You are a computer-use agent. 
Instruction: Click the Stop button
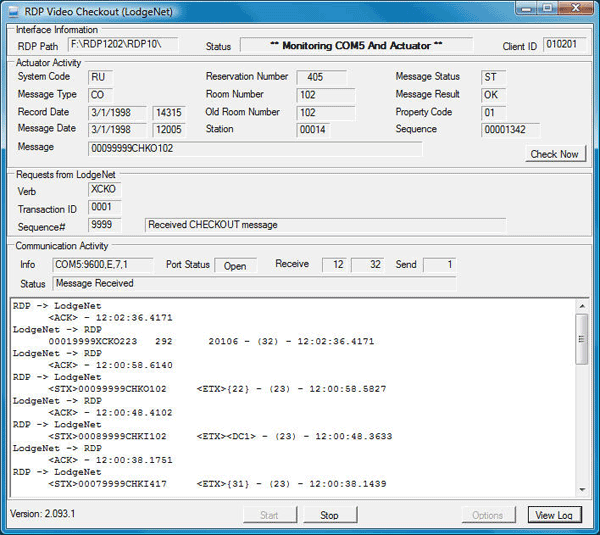(330, 515)
